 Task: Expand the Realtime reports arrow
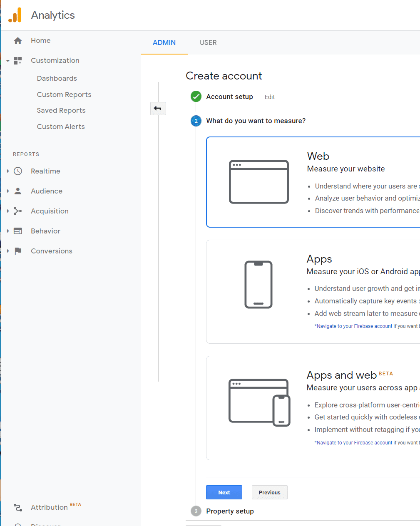coord(7,171)
